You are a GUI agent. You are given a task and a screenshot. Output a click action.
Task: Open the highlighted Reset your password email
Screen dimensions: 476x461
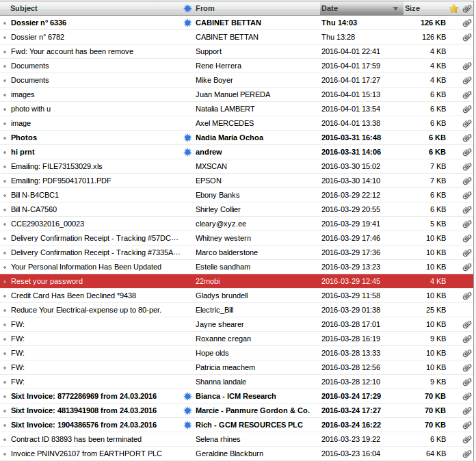(47, 281)
